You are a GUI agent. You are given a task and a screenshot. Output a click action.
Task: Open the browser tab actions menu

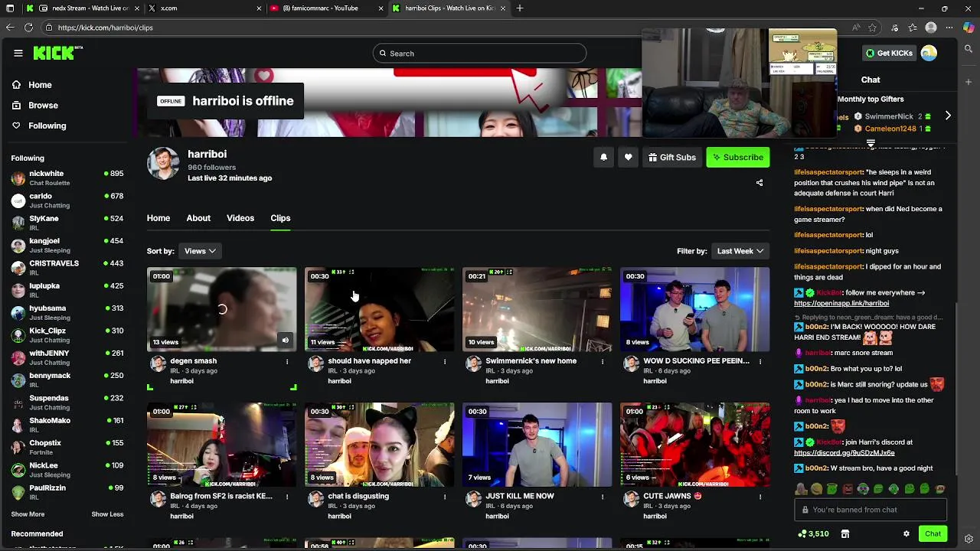point(8,8)
